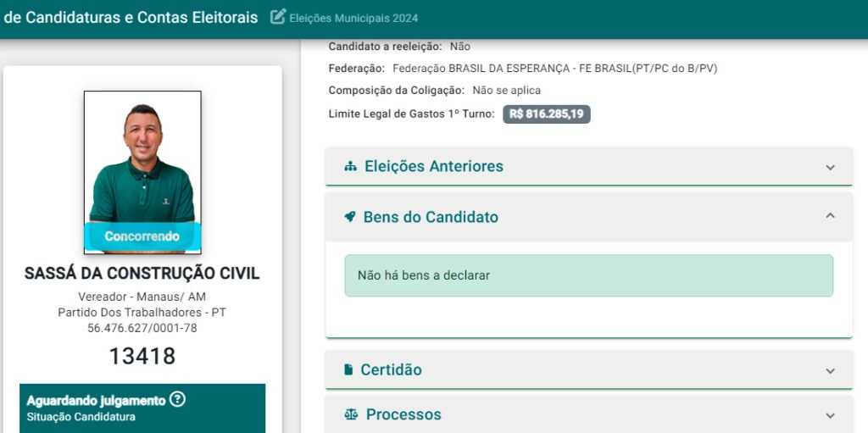This screenshot has height=433, width=868.
Task: Select the Eleições Anteriores heading text
Action: [433, 167]
